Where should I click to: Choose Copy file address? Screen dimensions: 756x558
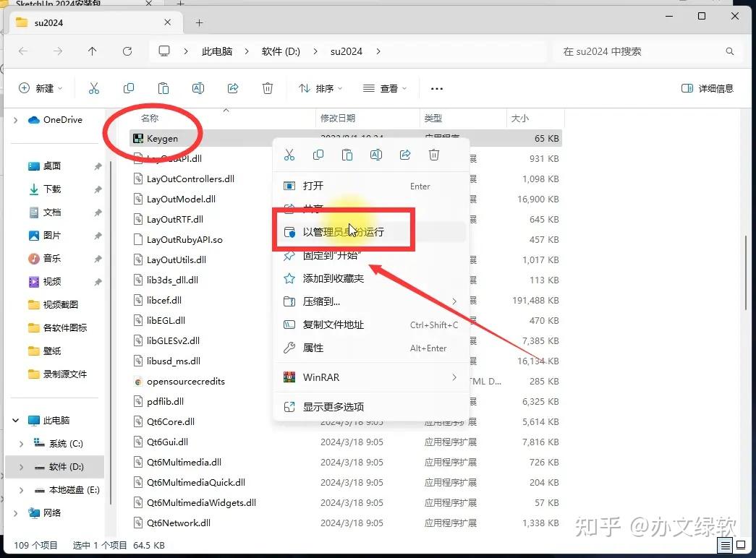[x=371, y=325]
